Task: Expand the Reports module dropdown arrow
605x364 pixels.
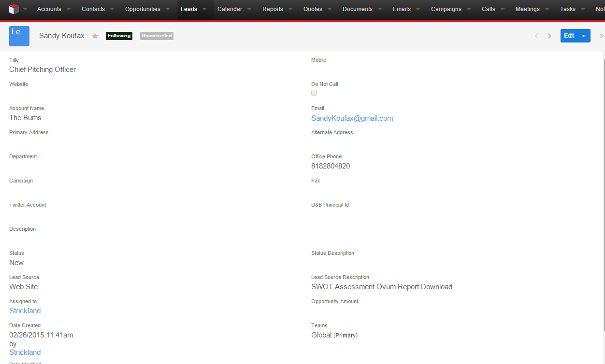Action: [x=290, y=9]
